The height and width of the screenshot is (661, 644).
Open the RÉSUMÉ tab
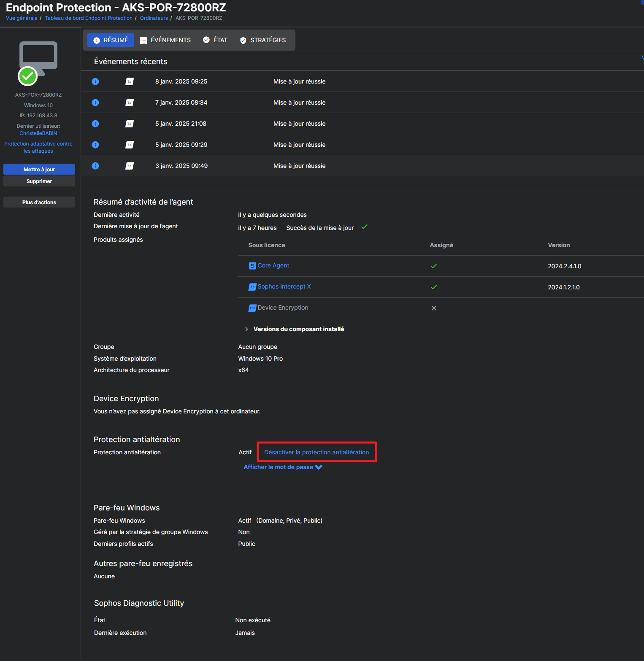(x=110, y=40)
